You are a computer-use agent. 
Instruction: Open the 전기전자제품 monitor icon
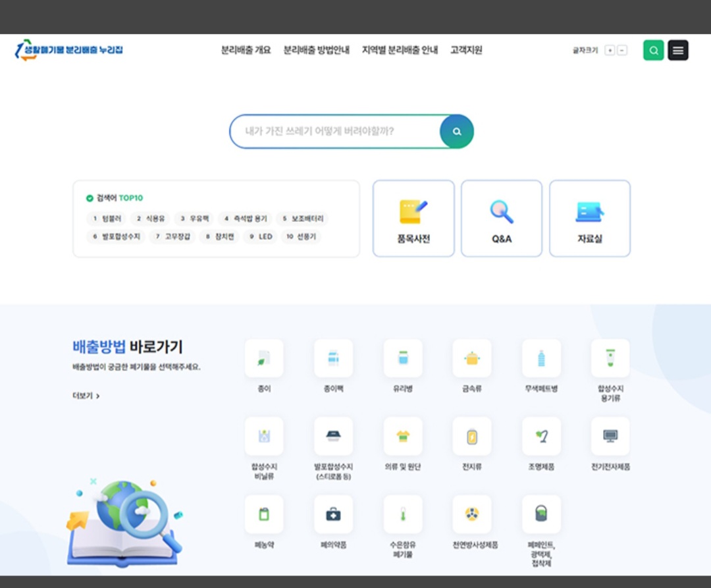tap(610, 436)
